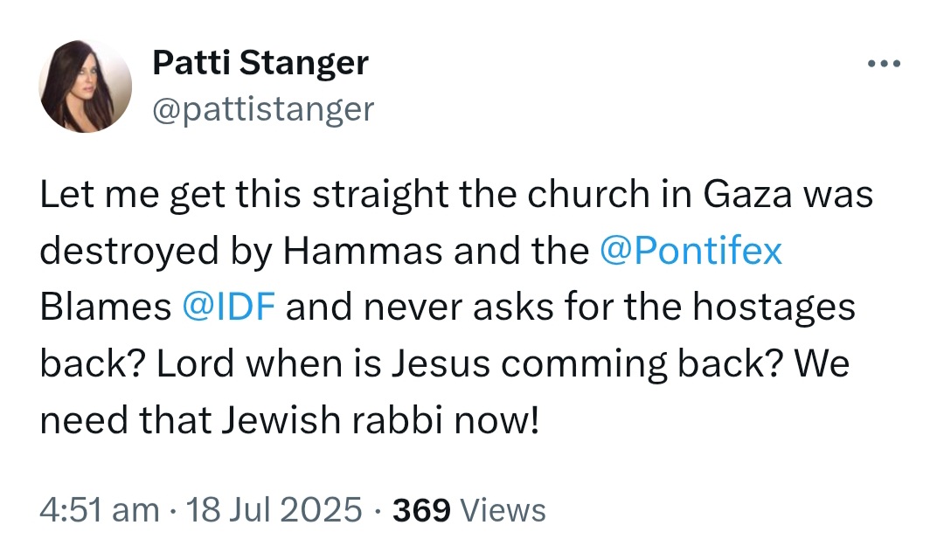Click the Views label
The width and height of the screenshot is (944, 560).
pos(503,510)
